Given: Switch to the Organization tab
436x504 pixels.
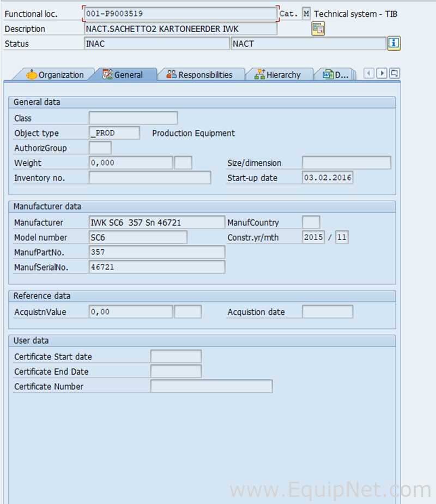Looking at the screenshot, I should [55, 75].
